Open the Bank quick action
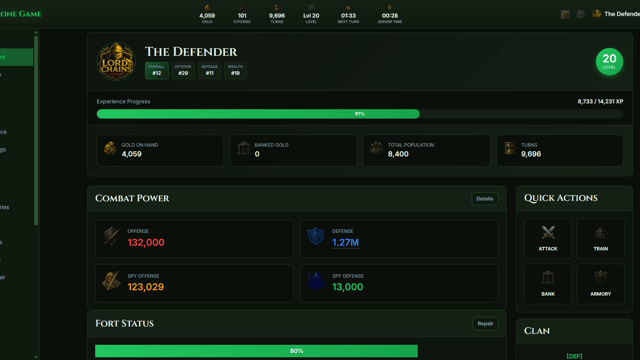 pos(548,284)
